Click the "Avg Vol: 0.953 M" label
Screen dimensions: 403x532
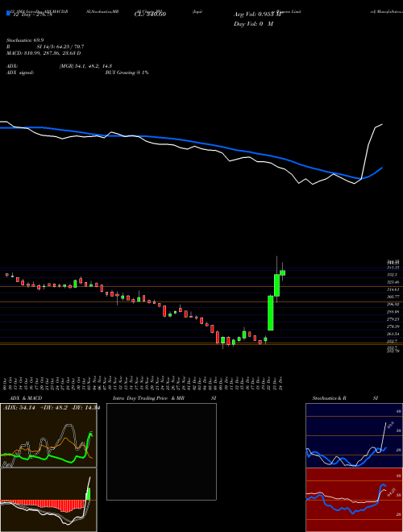tap(257, 15)
